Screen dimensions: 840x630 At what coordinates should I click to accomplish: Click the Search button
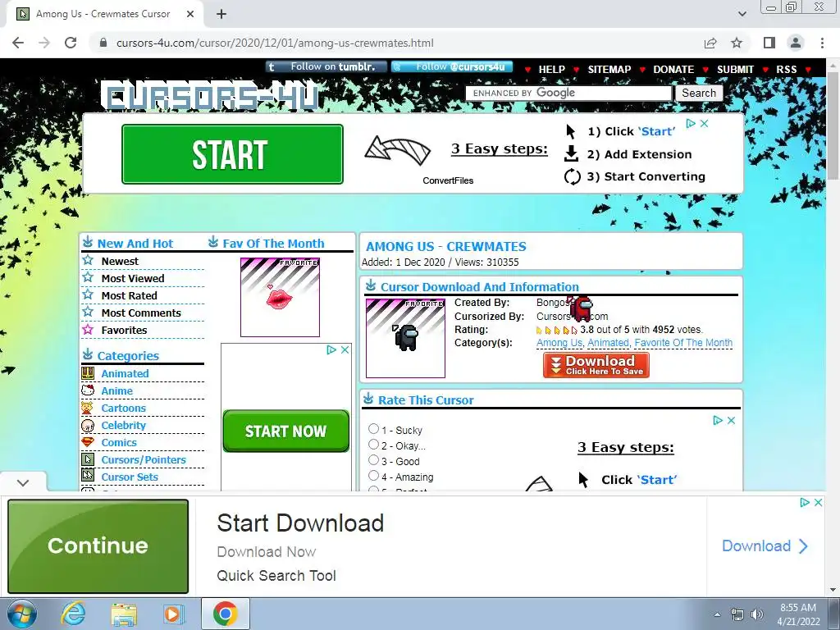[x=699, y=94]
